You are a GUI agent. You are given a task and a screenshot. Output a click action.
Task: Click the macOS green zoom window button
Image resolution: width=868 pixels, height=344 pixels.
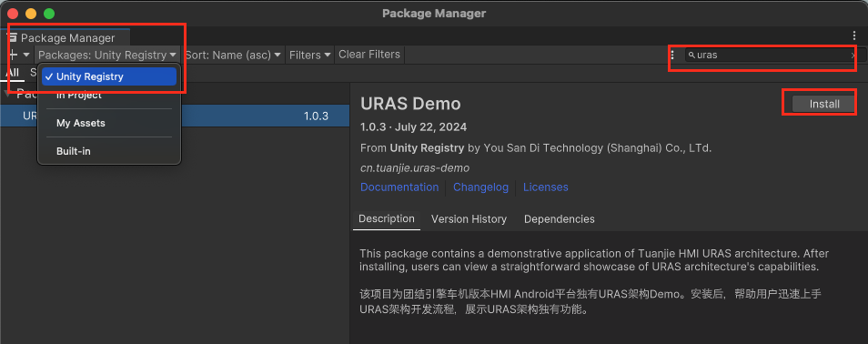tap(49, 14)
